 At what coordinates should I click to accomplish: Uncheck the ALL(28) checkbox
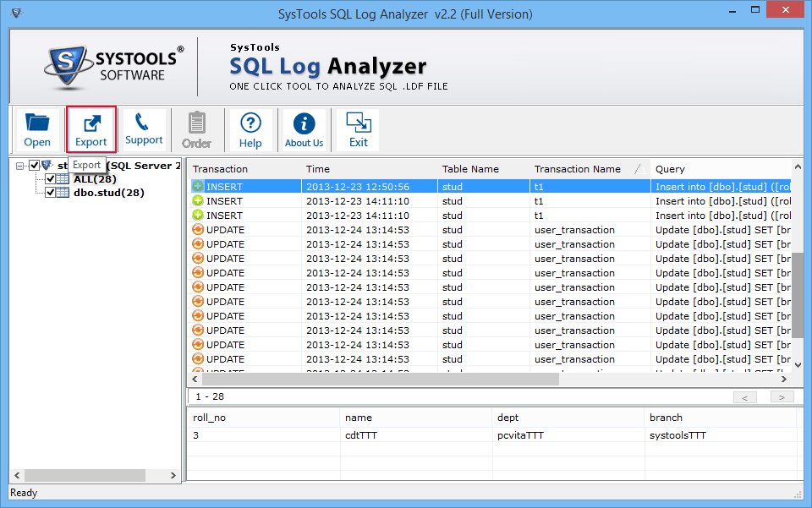[x=50, y=178]
